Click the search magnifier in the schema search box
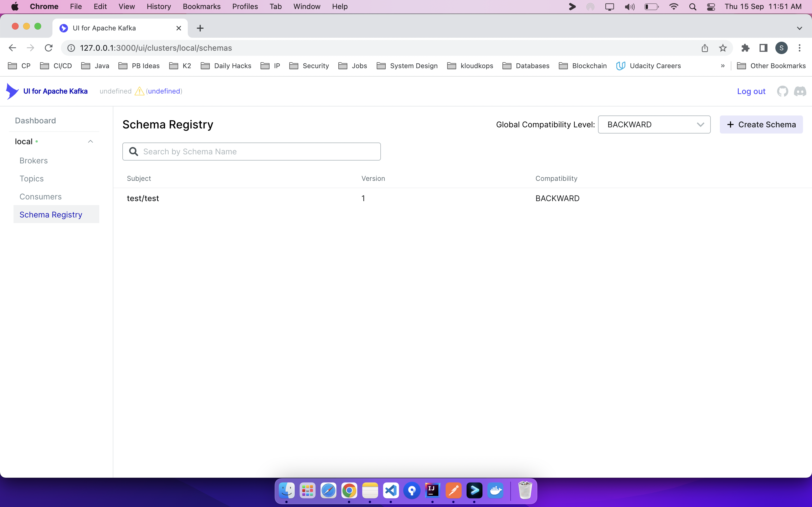The height and width of the screenshot is (507, 812). click(x=134, y=151)
